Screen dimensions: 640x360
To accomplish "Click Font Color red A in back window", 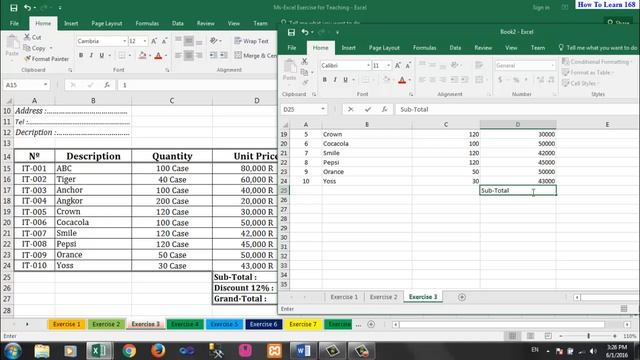I will [158, 56].
